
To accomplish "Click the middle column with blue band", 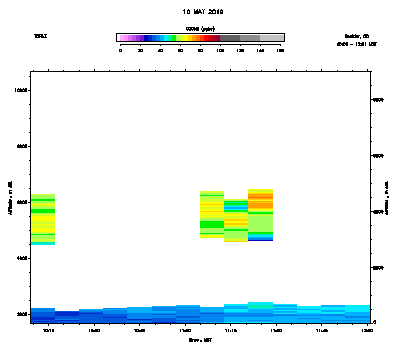I will [x=236, y=220].
